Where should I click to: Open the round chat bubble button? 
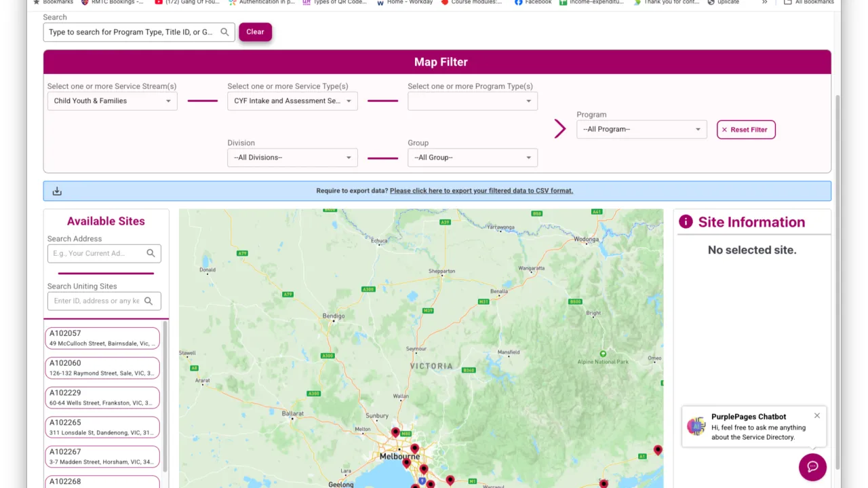point(812,467)
